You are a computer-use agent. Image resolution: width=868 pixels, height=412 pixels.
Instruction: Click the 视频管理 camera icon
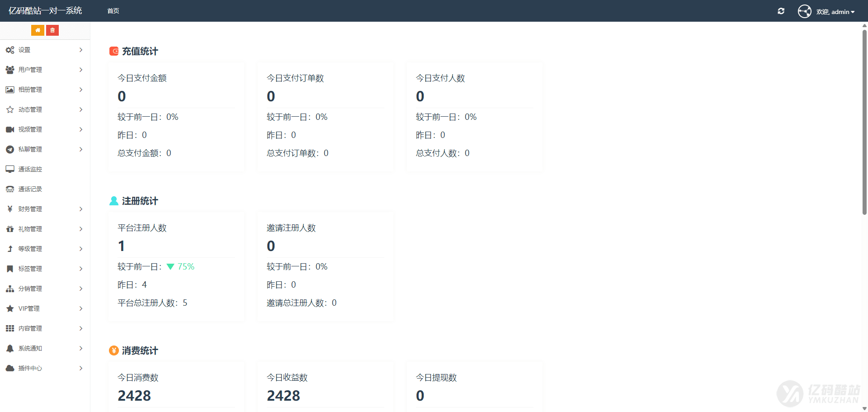[x=10, y=129]
